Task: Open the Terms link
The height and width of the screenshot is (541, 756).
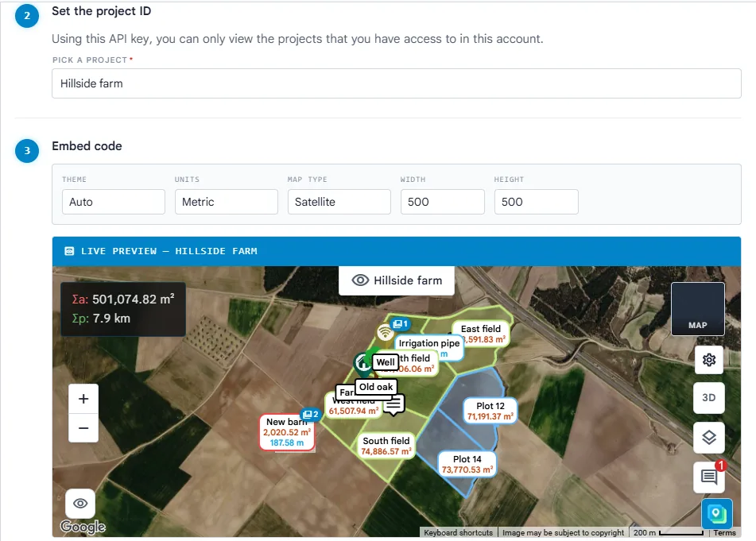Action: click(x=725, y=532)
